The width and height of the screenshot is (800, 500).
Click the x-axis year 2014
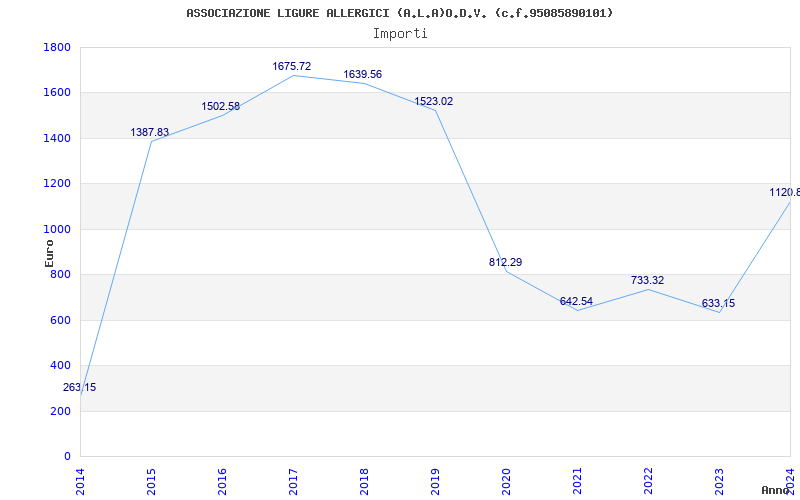coord(80,481)
